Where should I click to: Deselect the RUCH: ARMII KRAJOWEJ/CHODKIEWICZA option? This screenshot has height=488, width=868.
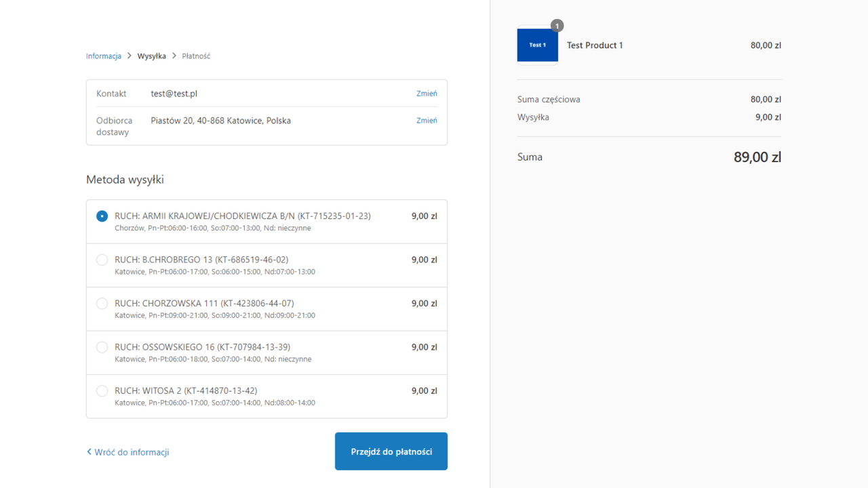(102, 216)
